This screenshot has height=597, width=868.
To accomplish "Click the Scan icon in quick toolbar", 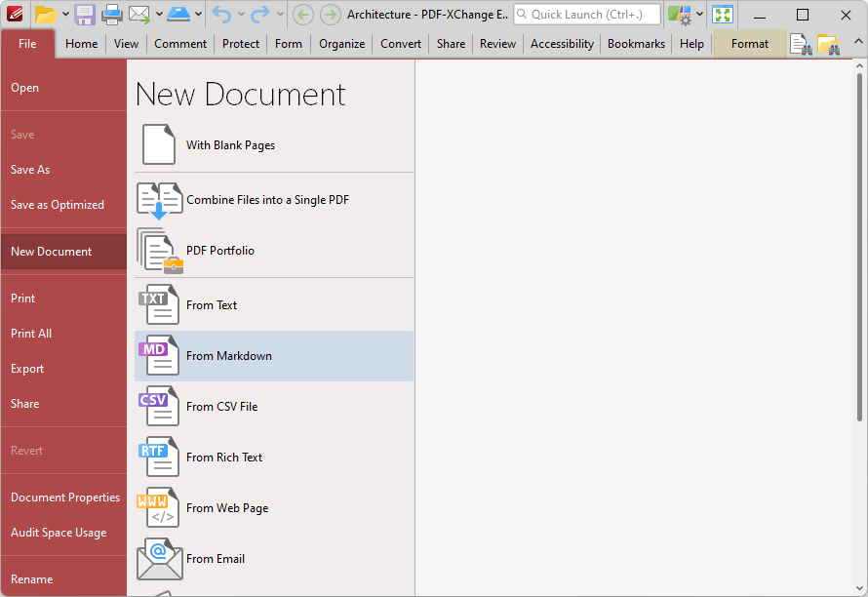I will click(178, 15).
